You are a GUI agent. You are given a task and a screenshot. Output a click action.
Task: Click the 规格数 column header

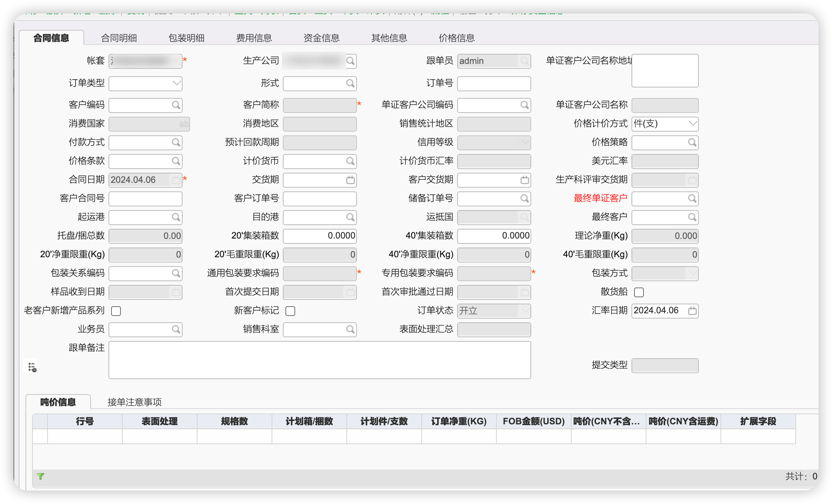235,421
